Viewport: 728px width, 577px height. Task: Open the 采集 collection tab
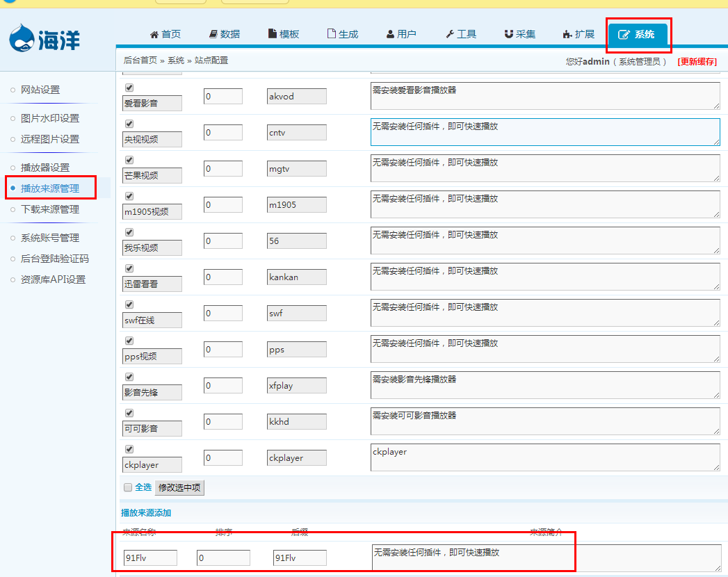coord(520,34)
